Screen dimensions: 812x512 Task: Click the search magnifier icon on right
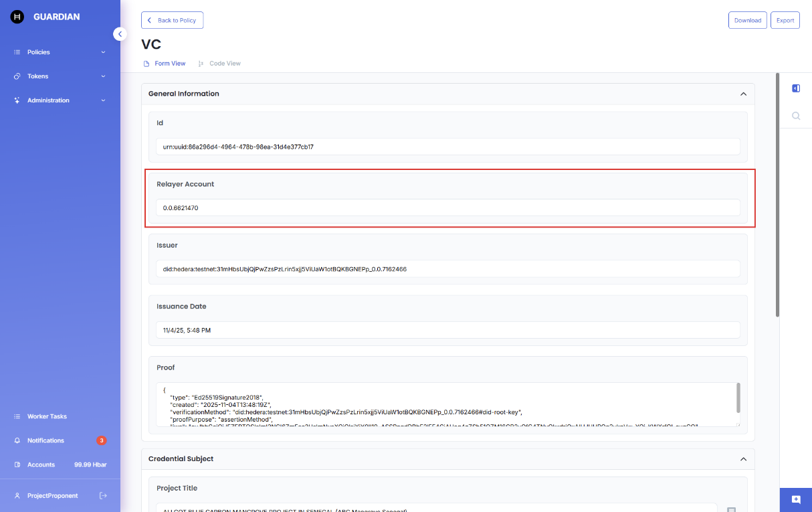pos(796,116)
